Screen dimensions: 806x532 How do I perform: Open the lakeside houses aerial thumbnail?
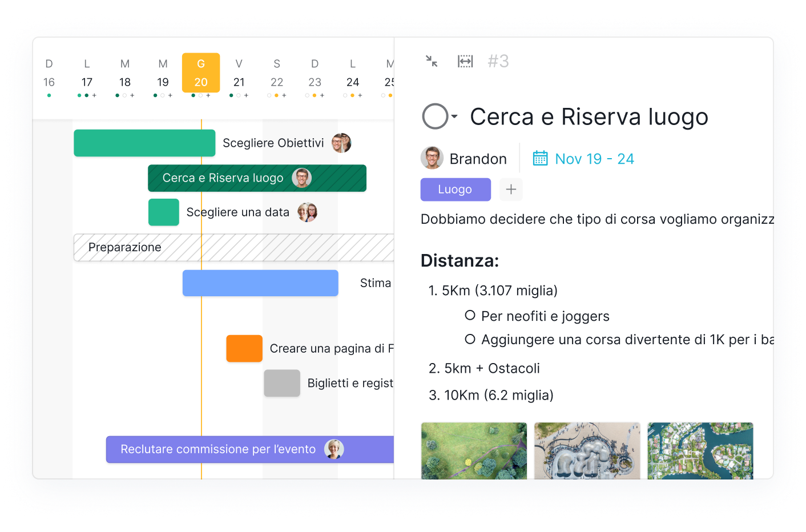[x=700, y=450]
